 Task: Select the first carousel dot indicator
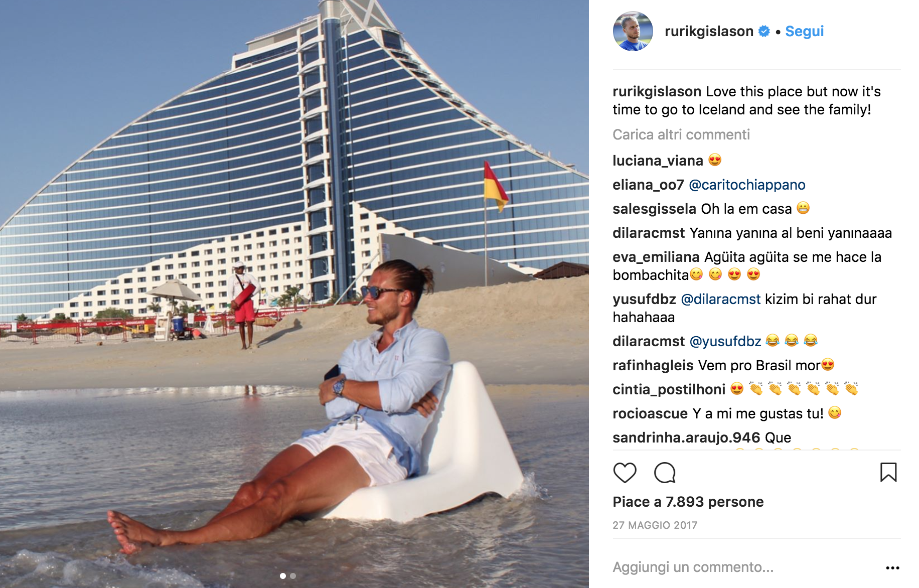click(283, 576)
